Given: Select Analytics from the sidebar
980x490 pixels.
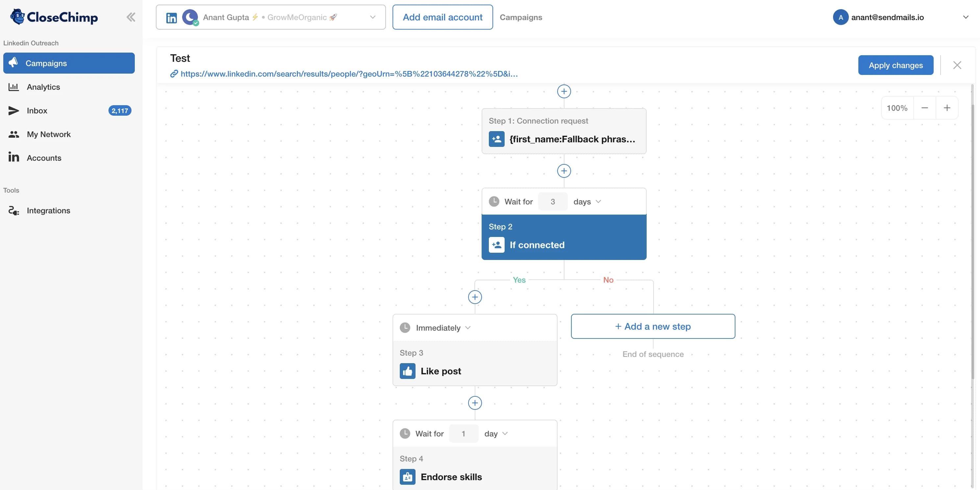Looking at the screenshot, I should tap(43, 87).
